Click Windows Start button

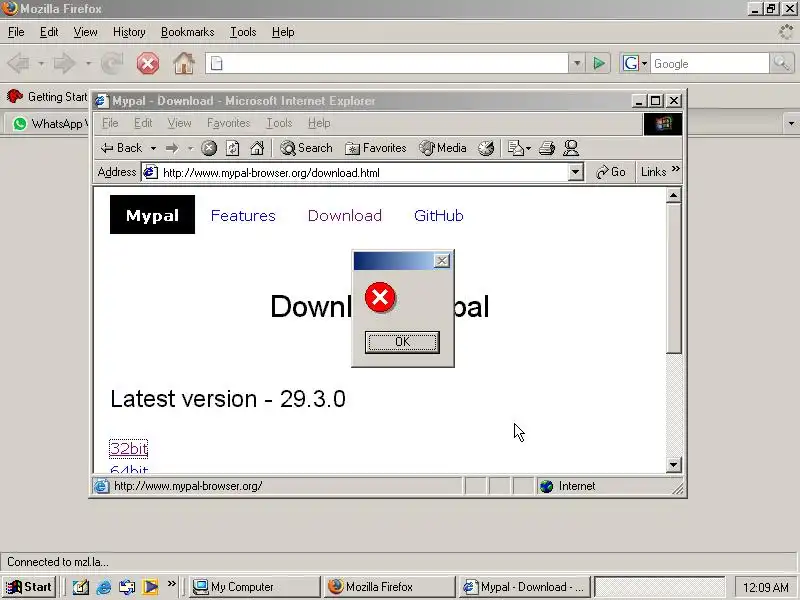[x=29, y=587]
